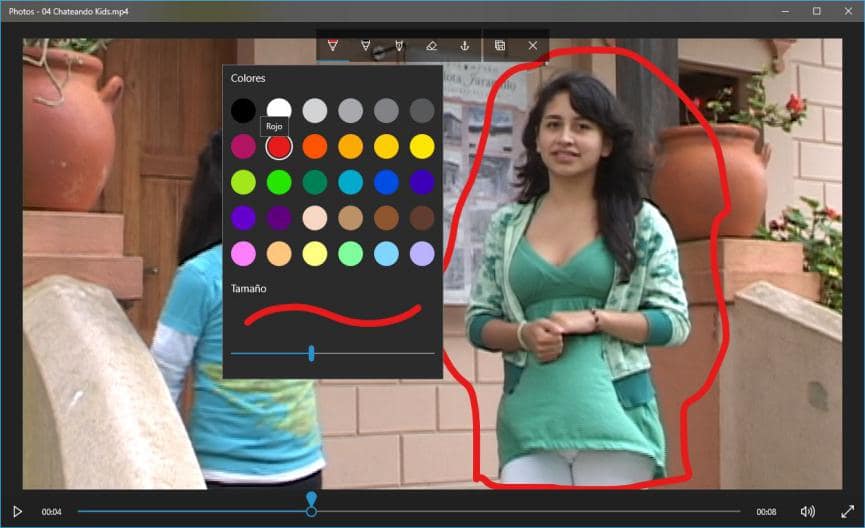This screenshot has height=528, width=865.
Task: Pick the darkest gray swatch
Action: [x=422, y=110]
